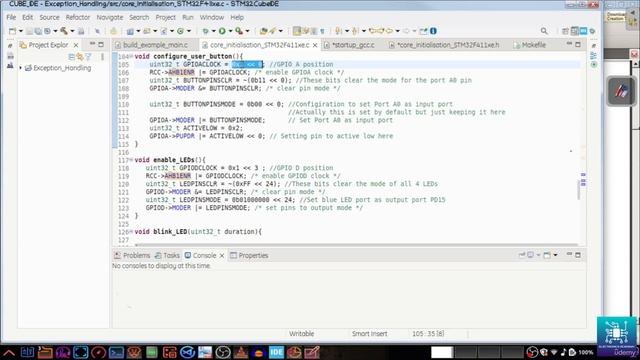Open the Search menu
This screenshot has width=640, height=360.
click(x=139, y=18)
